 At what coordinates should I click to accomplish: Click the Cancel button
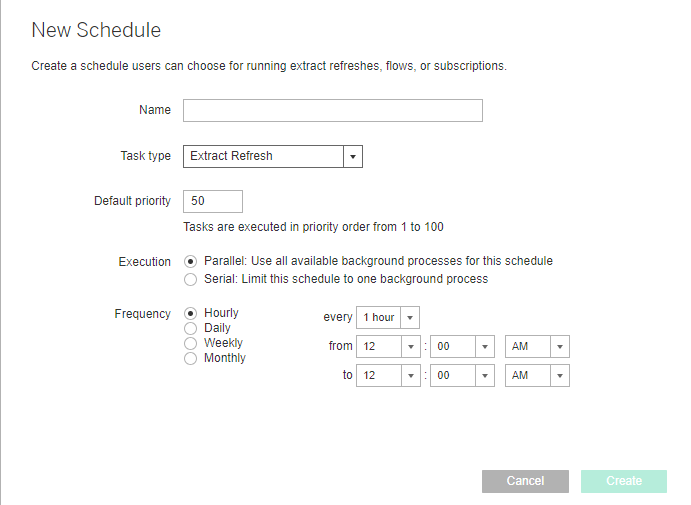point(525,481)
